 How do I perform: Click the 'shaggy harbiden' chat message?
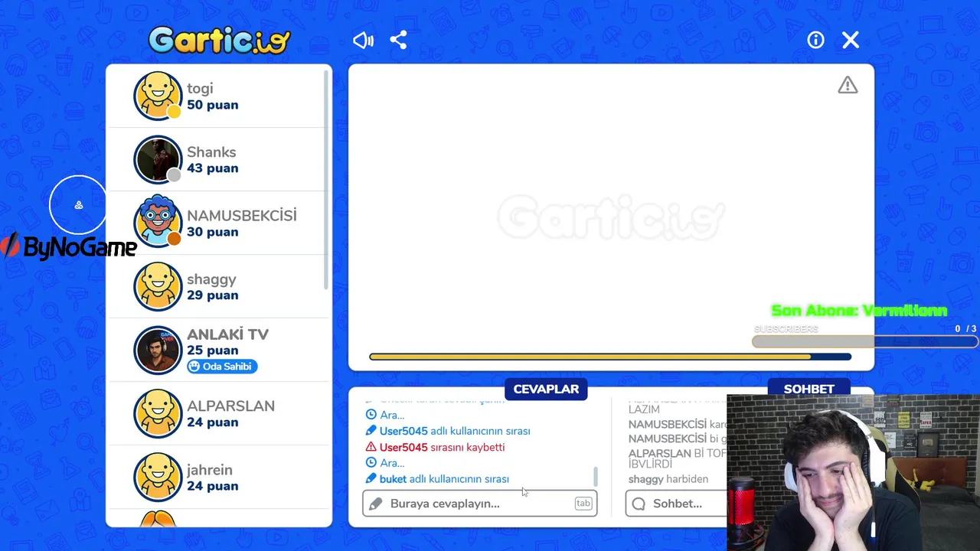click(x=668, y=479)
